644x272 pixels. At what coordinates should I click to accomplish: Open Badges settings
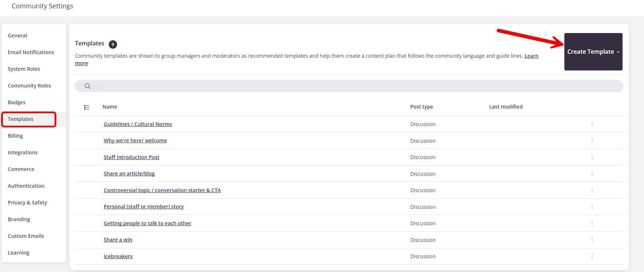(x=17, y=102)
